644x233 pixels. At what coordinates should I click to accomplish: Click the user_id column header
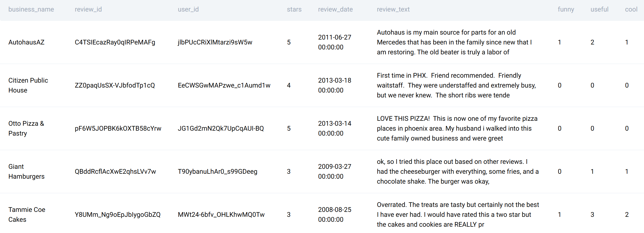[188, 9]
